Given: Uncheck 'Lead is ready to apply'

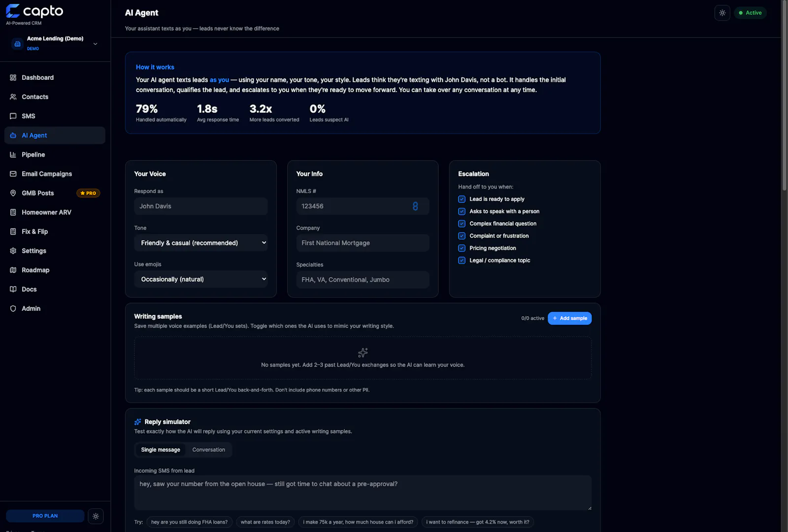Looking at the screenshot, I should click(462, 199).
